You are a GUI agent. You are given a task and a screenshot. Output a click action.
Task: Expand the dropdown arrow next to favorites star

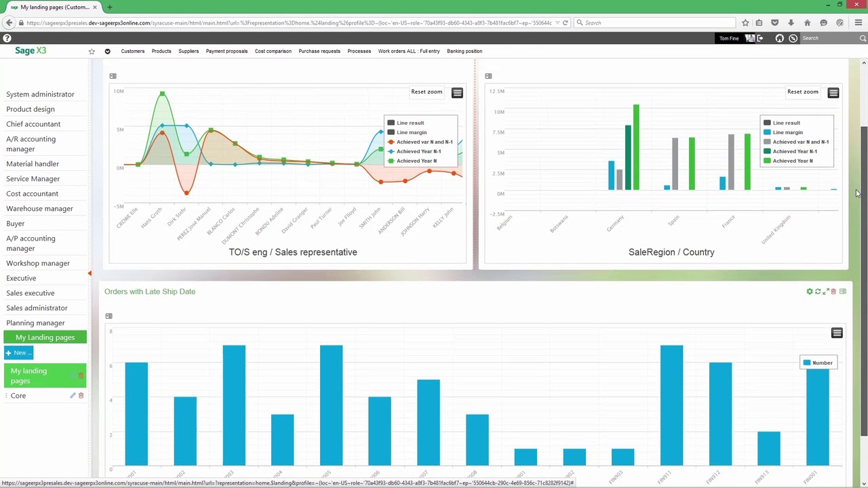[107, 52]
